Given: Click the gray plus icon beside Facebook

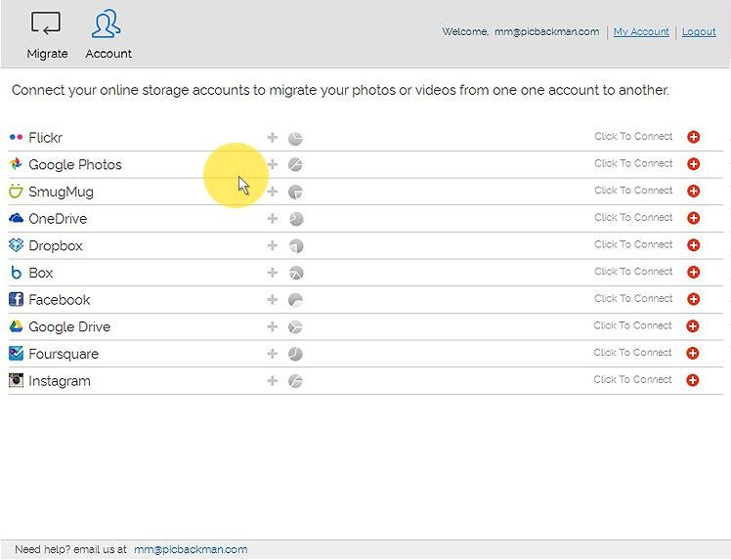Looking at the screenshot, I should 273,300.
